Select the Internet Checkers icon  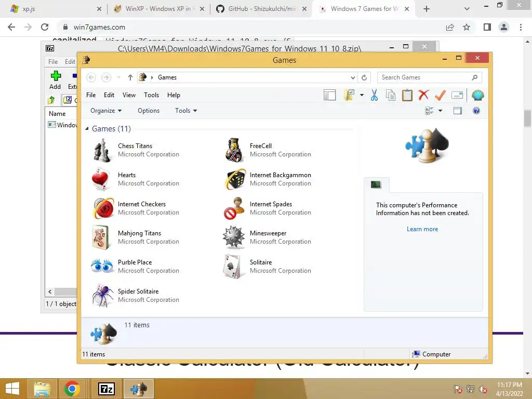click(x=103, y=208)
